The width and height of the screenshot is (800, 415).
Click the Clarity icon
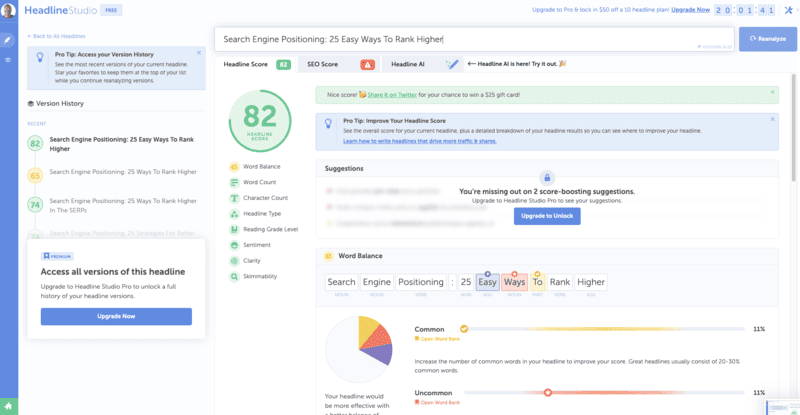click(234, 261)
